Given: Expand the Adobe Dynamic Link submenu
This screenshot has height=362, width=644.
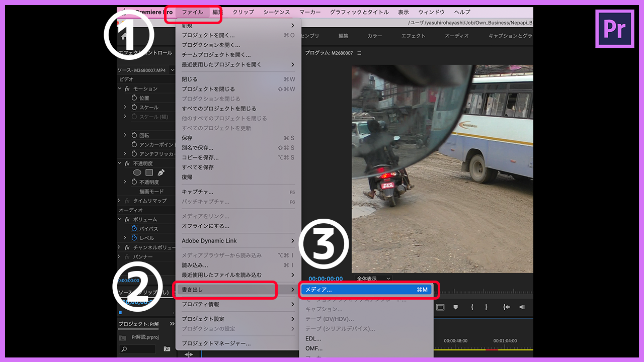Looking at the screenshot, I should pyautogui.click(x=293, y=241).
